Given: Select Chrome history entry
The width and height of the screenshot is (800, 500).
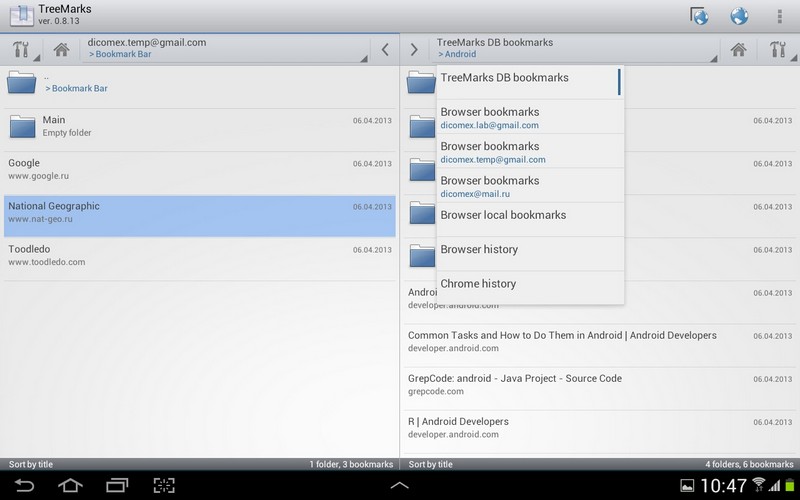Looking at the screenshot, I should pos(530,288).
